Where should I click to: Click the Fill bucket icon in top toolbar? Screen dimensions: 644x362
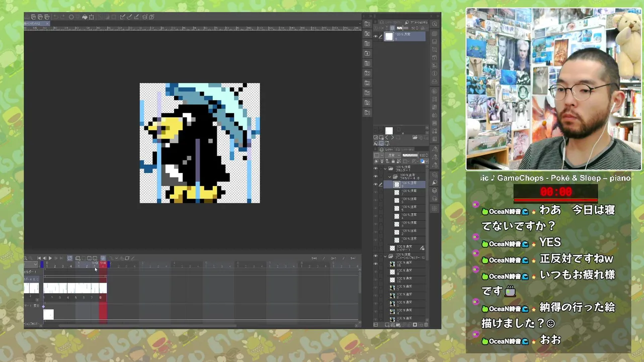tap(85, 17)
